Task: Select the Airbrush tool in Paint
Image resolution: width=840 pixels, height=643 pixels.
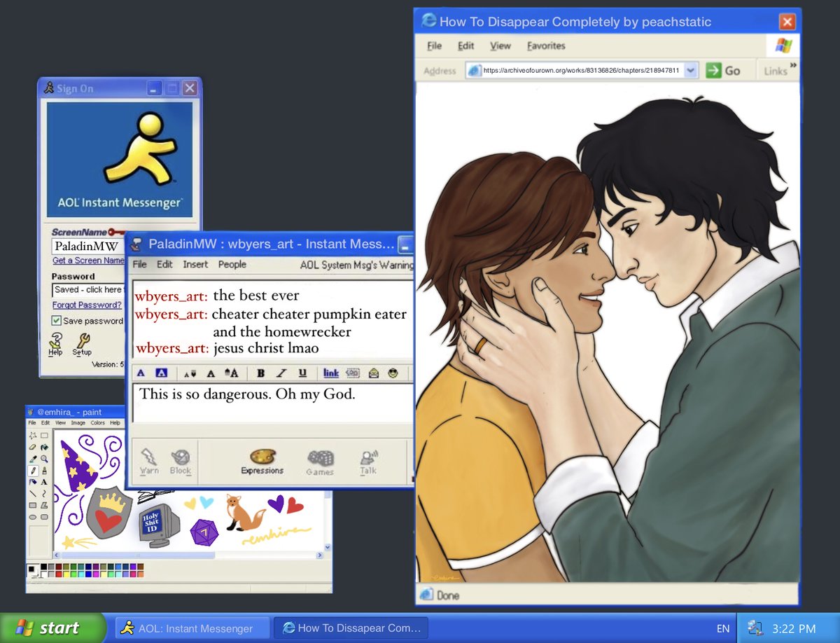Action: pos(33,482)
